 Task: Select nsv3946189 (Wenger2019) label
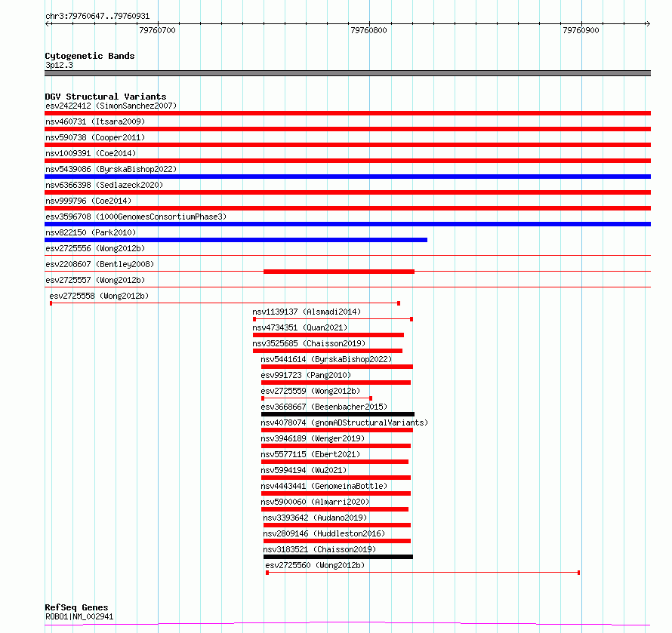click(313, 438)
